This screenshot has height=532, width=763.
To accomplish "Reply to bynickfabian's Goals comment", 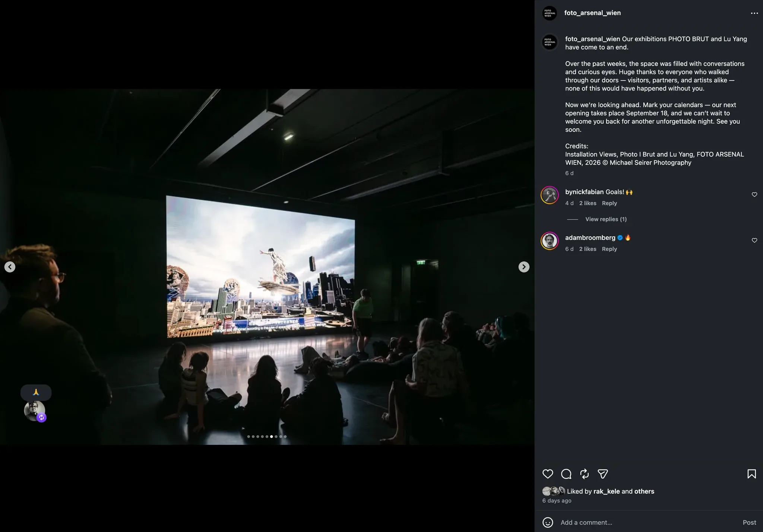I will (x=610, y=203).
